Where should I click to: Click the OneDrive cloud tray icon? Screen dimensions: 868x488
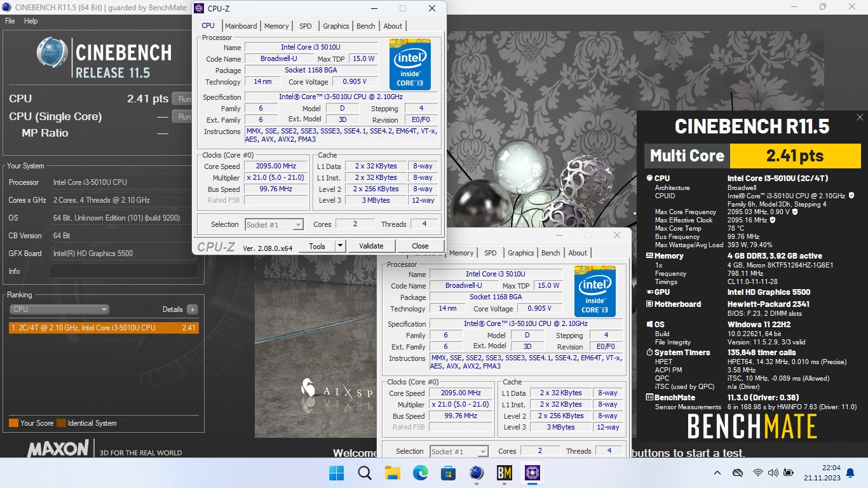(x=738, y=473)
